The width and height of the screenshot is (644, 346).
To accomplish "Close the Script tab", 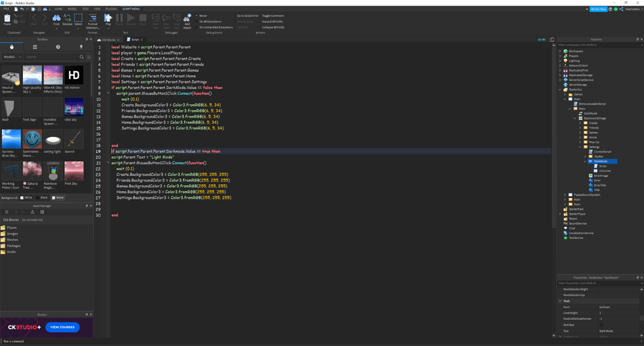I will pyautogui.click(x=142, y=40).
